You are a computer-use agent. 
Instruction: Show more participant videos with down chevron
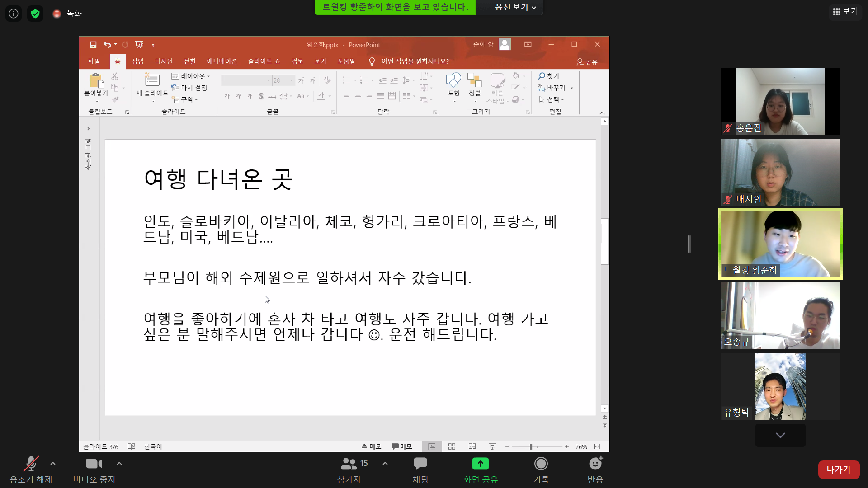point(780,435)
